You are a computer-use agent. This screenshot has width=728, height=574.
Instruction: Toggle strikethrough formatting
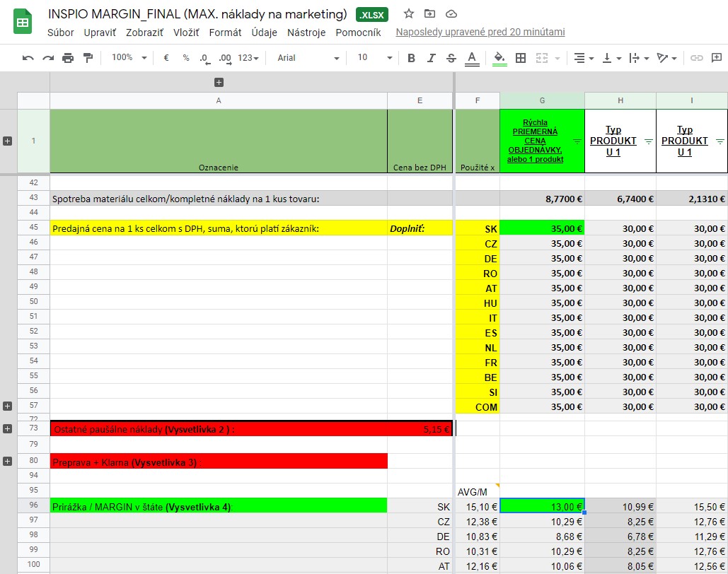click(451, 58)
